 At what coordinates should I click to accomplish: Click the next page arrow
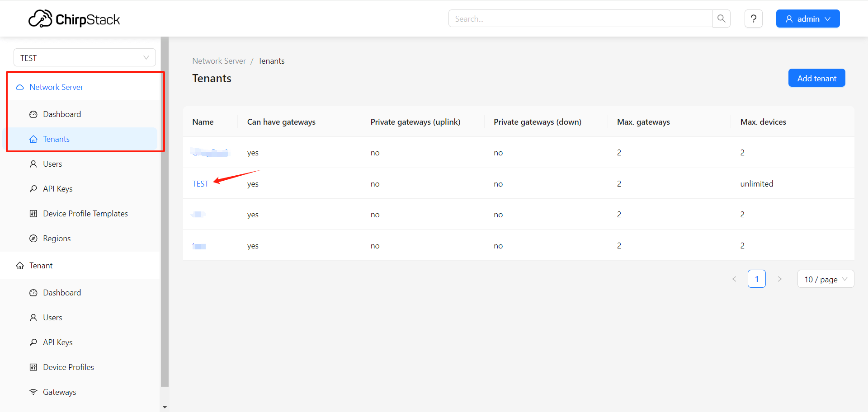point(779,279)
